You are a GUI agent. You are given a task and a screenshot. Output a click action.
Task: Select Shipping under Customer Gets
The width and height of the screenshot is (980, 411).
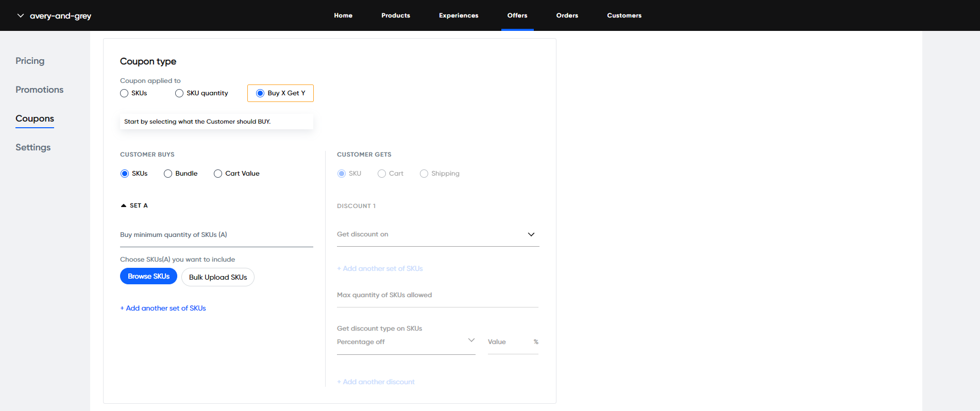(424, 174)
